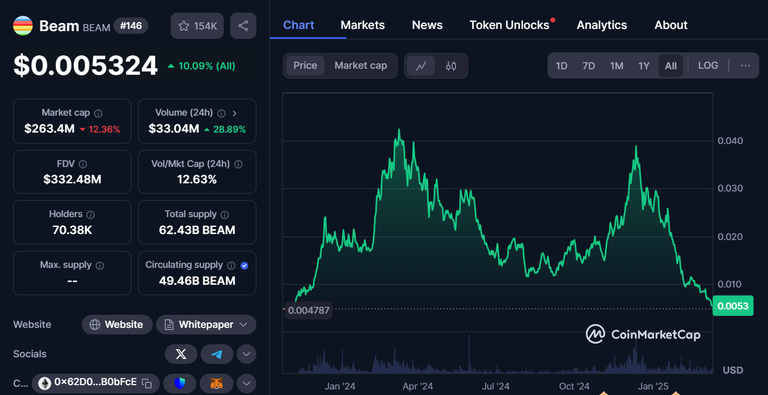Select the line chart icon
Image resolution: width=768 pixels, height=395 pixels.
(x=421, y=66)
